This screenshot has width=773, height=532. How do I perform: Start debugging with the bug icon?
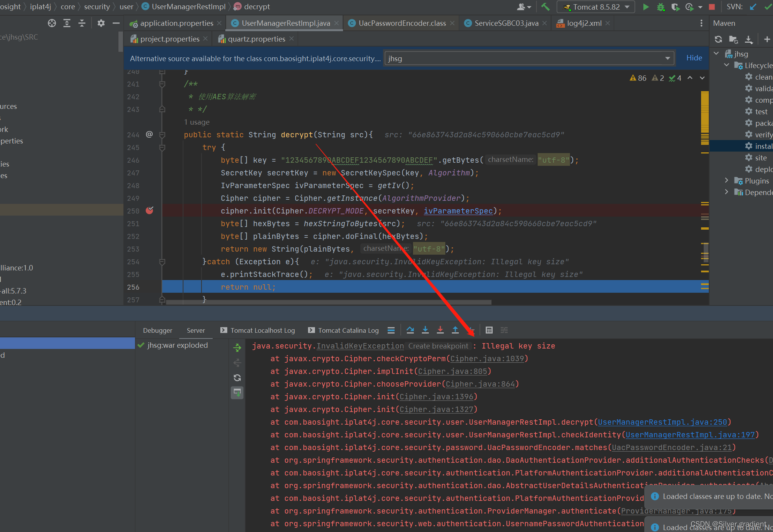661,7
